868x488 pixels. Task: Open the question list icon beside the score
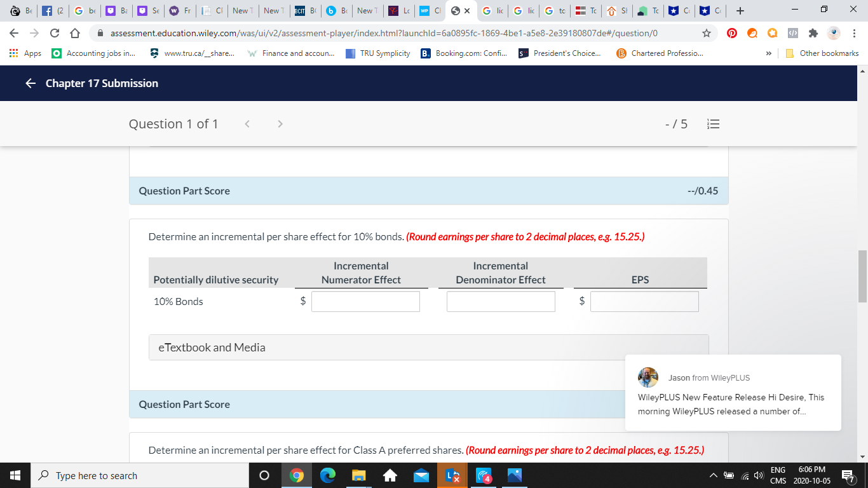tap(713, 124)
